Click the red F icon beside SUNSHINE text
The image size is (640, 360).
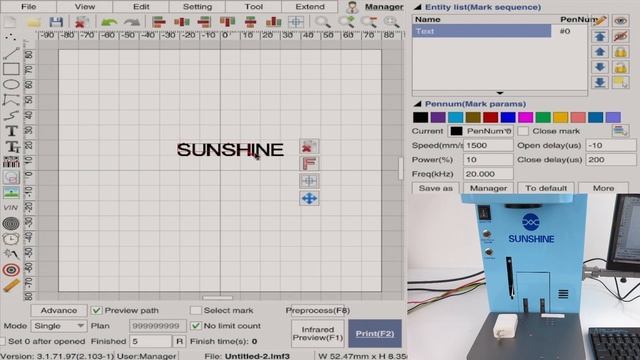309,164
